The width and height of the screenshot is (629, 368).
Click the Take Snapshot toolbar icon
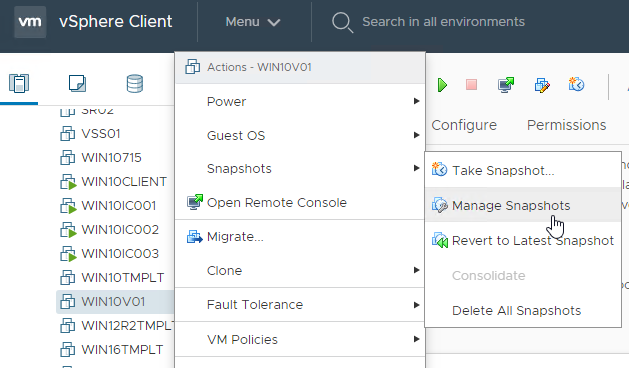[x=576, y=85]
